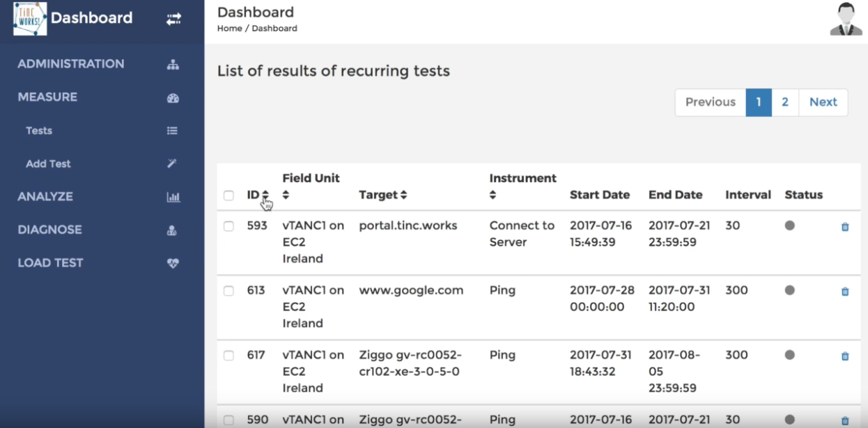This screenshot has width=868, height=428.
Task: Click the grey status dot for test 593
Action: (x=790, y=225)
